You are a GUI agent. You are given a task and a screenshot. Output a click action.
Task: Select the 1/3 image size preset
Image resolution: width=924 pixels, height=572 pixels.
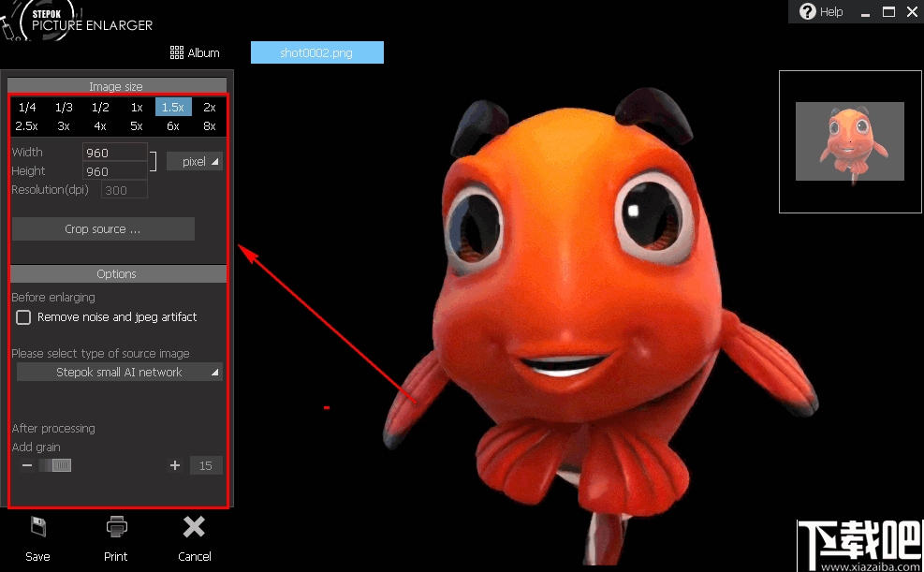[x=64, y=108]
